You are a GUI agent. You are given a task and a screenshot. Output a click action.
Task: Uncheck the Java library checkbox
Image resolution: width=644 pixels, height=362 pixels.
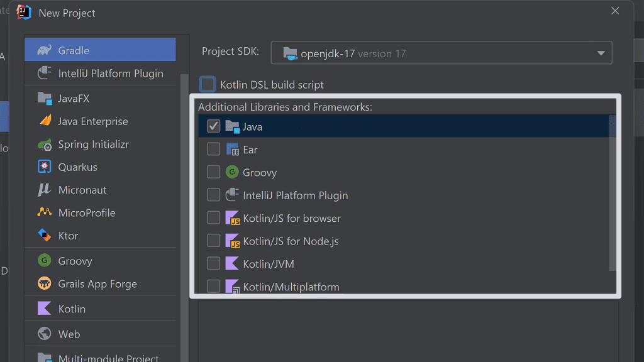pyautogui.click(x=213, y=126)
